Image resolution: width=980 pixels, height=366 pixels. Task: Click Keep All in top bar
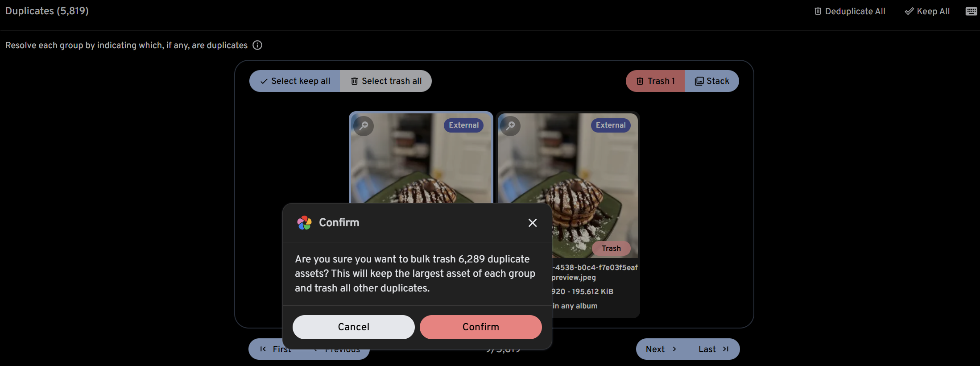(927, 11)
